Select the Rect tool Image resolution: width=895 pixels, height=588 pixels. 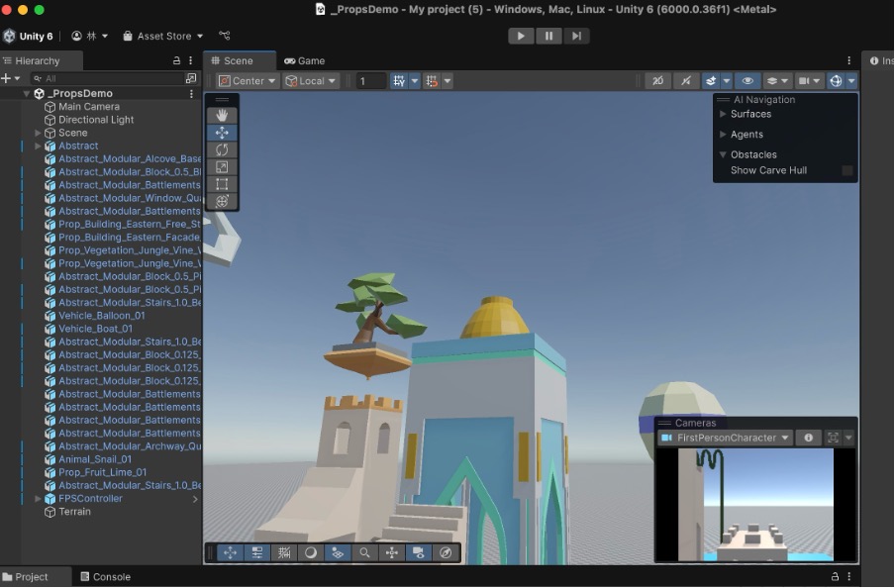coord(222,184)
